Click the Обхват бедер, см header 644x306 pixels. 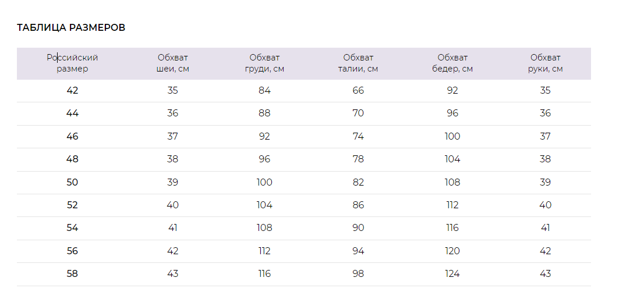[x=452, y=63]
